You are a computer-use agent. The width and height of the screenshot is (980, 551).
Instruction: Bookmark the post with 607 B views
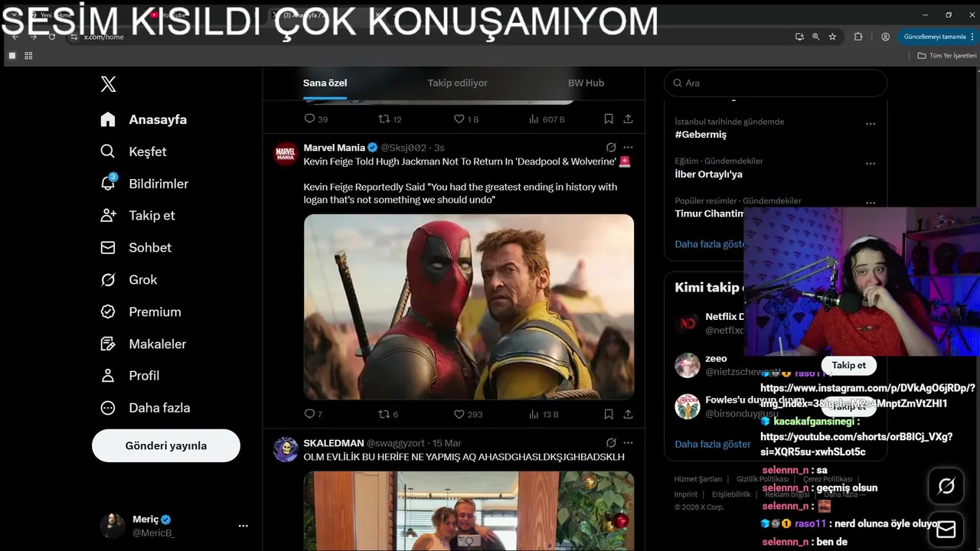click(x=609, y=119)
